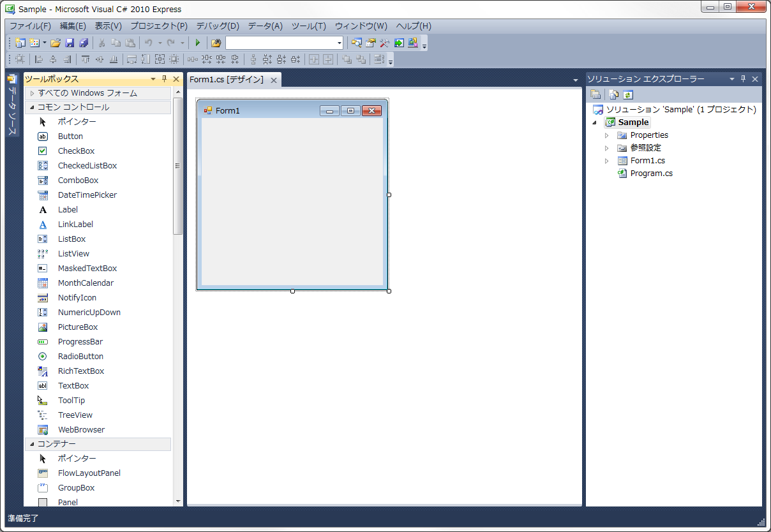Viewport: 771px width, 532px height.
Task: Open the 編集(E) menu
Action: pyautogui.click(x=73, y=26)
